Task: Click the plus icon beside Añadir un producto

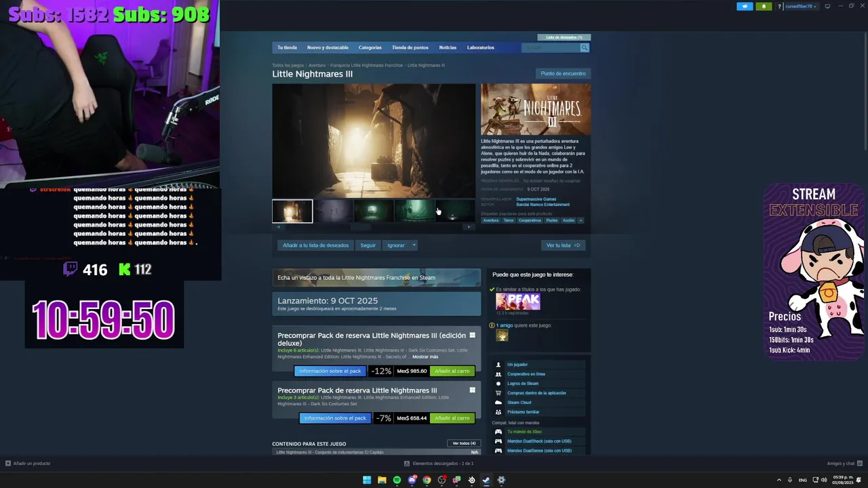Action: coord(8,464)
